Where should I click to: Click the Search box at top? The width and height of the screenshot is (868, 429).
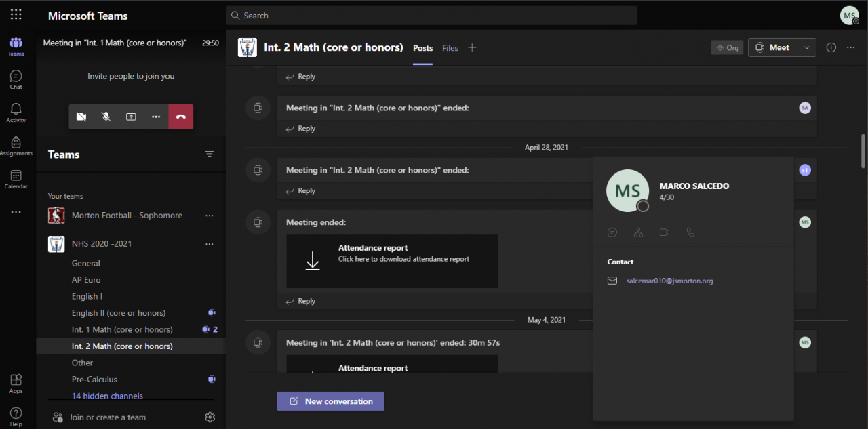pyautogui.click(x=431, y=16)
